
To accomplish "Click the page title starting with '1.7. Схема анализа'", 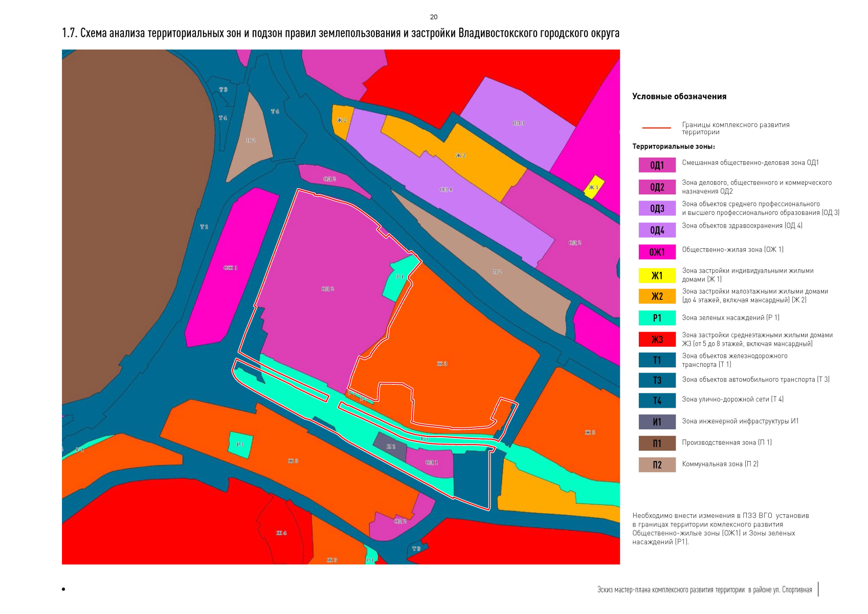I will pos(340,33).
